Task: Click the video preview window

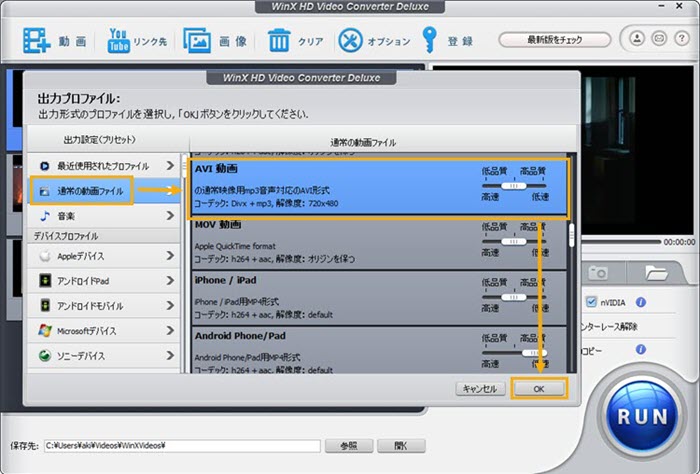Action: pos(638,150)
